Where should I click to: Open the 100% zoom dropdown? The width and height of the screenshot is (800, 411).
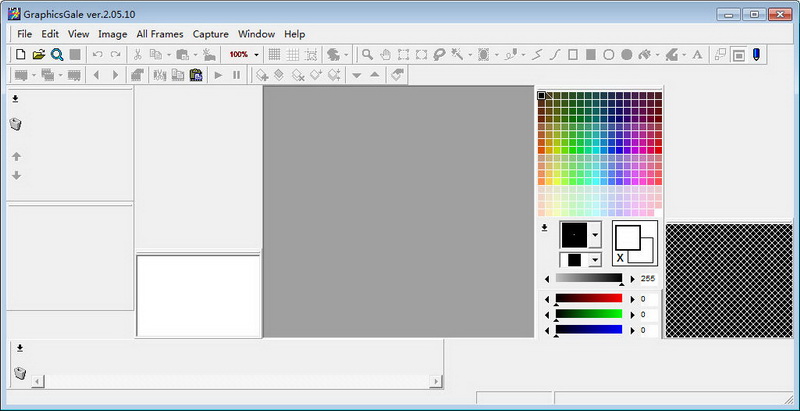tap(256, 55)
